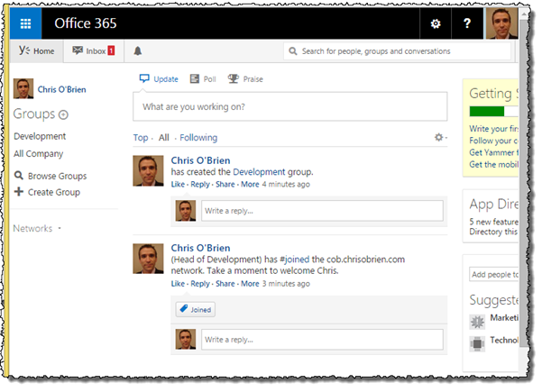
Task: Click reply box under Development group post
Action: coord(322,211)
